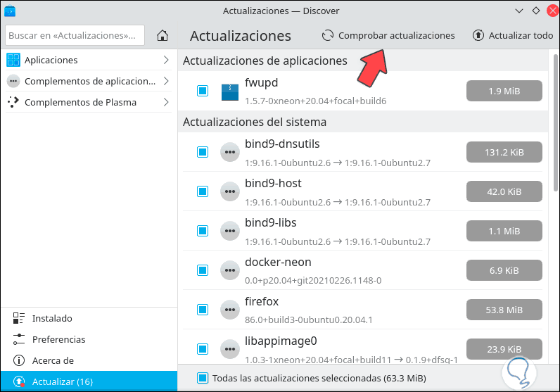
Task: Click the bind9-libs package icon
Action: (x=229, y=231)
